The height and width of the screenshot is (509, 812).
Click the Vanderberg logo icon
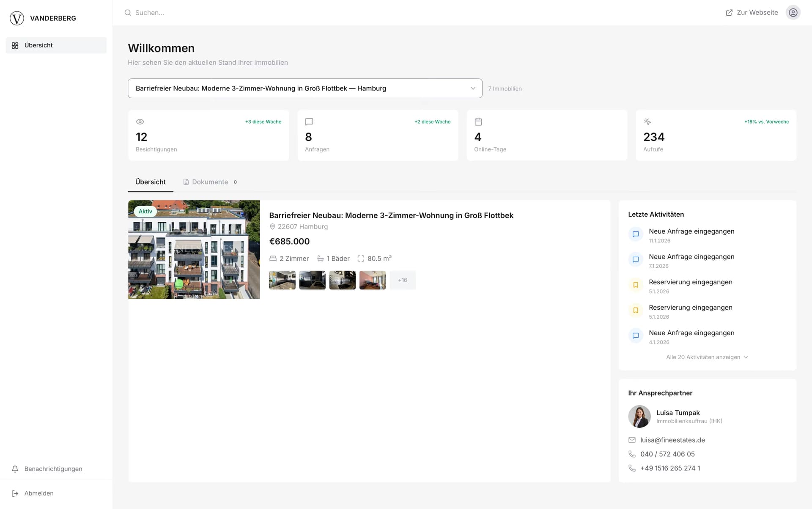pos(17,18)
